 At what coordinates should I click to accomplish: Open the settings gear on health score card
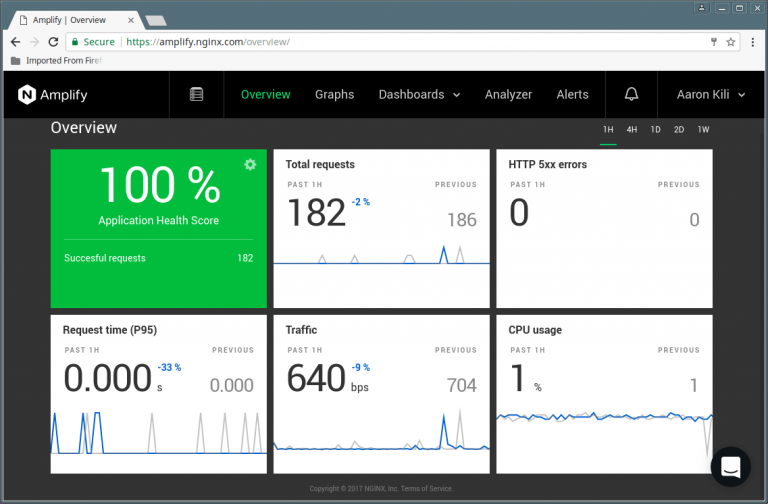click(x=250, y=164)
